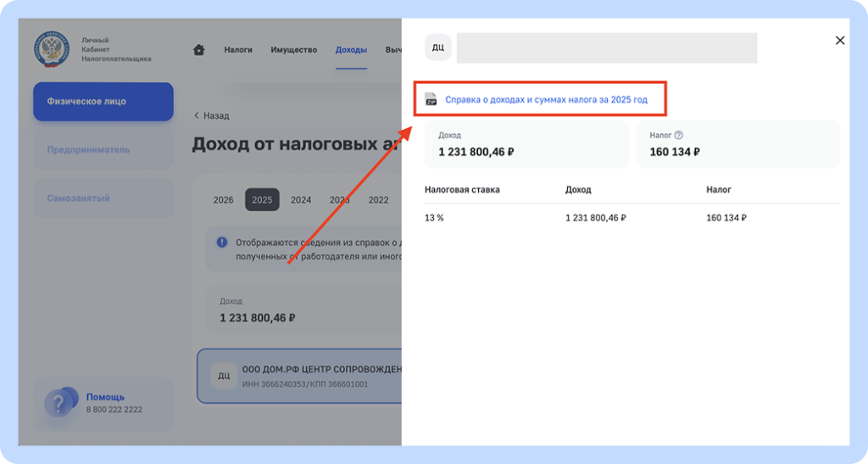The height and width of the screenshot is (464, 868).
Task: Click the Federal Tax Service emblem logo
Action: pyautogui.click(x=52, y=49)
